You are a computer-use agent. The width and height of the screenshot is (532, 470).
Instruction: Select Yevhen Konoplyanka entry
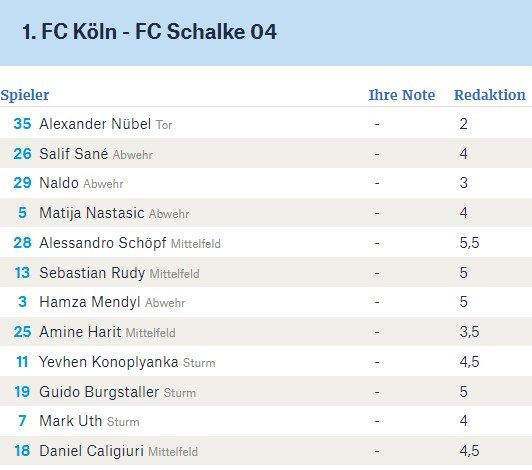click(109, 362)
